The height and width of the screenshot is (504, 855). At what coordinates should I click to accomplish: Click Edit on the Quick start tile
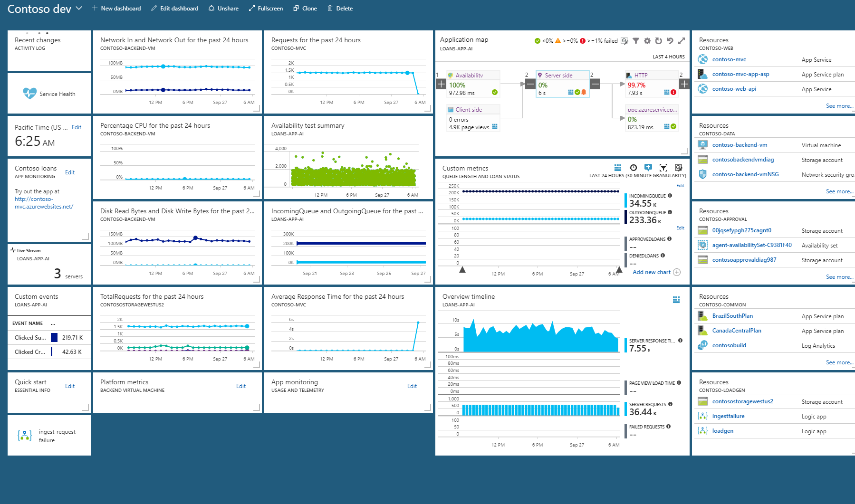coord(70,386)
